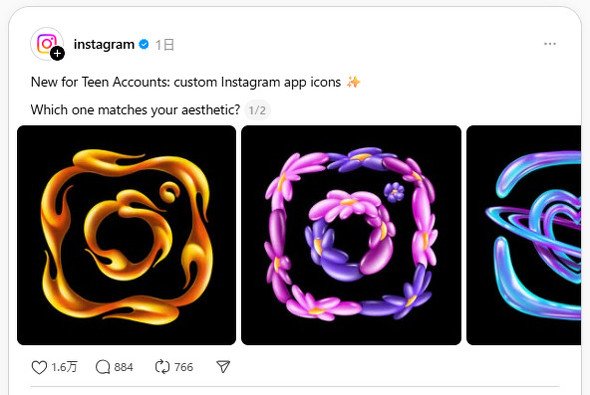The image size is (590, 395).
Task: Click the blue verified badge
Action: [x=144, y=44]
